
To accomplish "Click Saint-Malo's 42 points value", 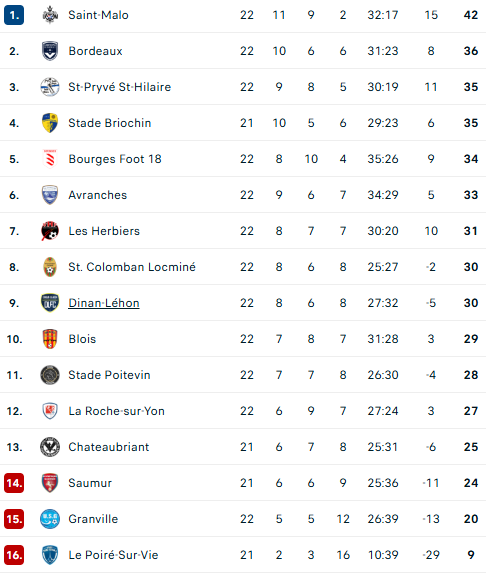I will pyautogui.click(x=471, y=15).
